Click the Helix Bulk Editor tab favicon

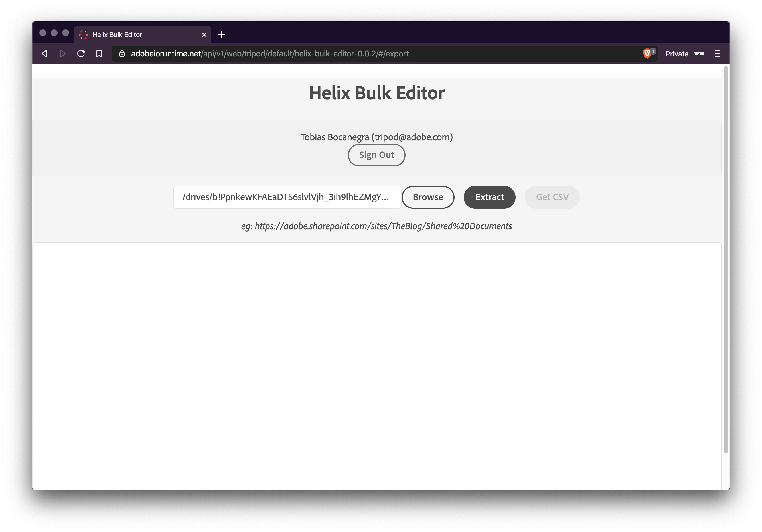click(84, 34)
